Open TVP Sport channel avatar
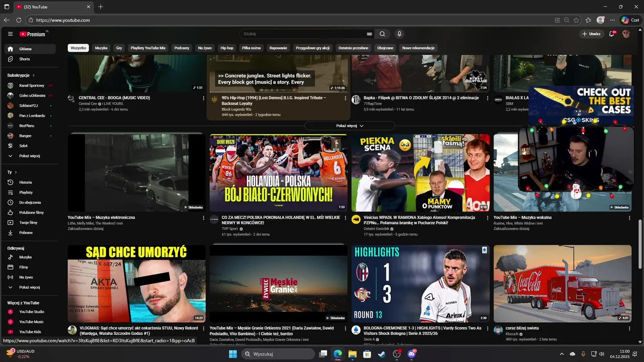Viewport: 644px width, 362px height. point(214,219)
